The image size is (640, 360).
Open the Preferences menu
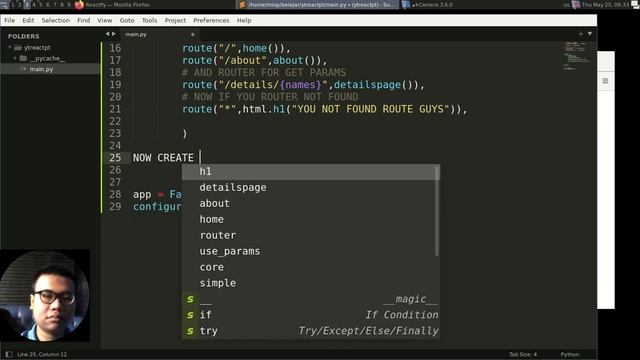(x=211, y=20)
